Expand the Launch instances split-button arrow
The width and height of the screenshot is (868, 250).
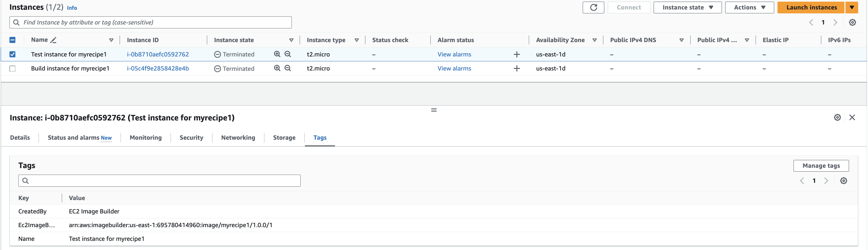click(852, 8)
